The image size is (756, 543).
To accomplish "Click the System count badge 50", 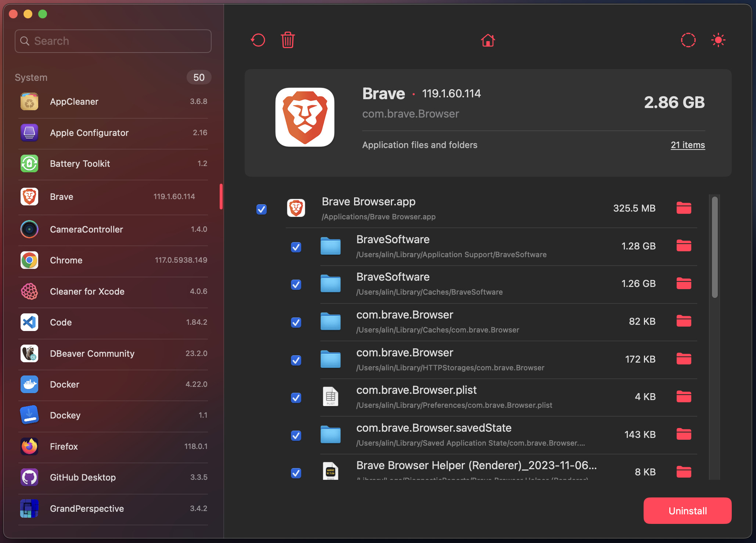I will click(199, 77).
